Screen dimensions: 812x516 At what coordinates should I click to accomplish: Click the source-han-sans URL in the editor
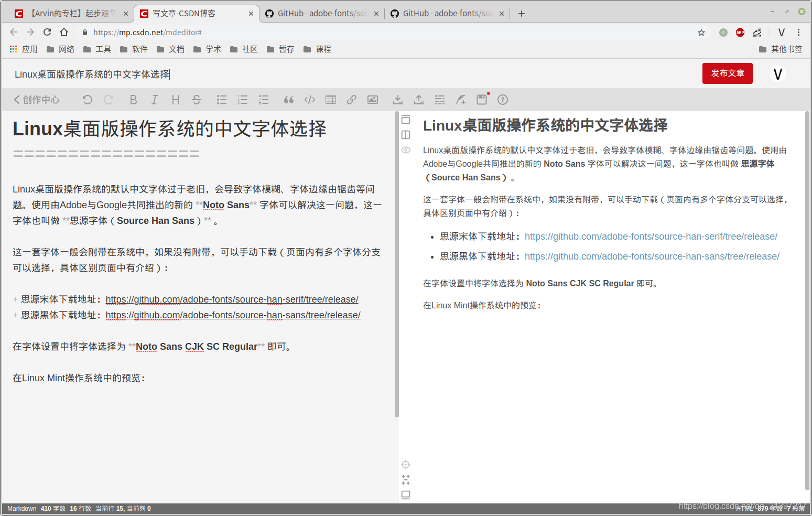click(233, 315)
